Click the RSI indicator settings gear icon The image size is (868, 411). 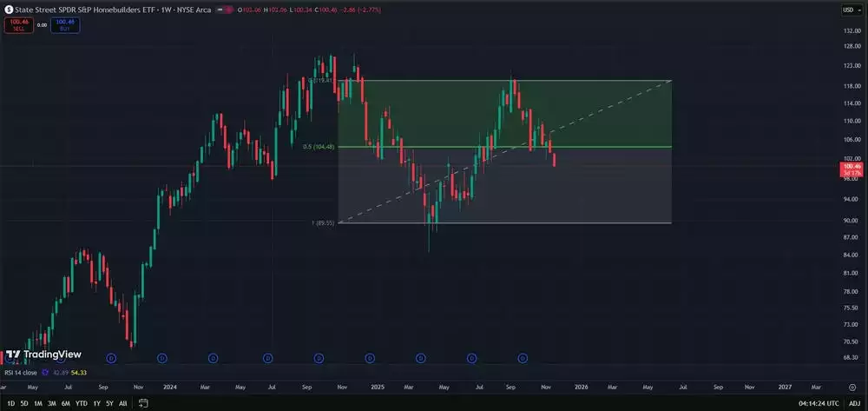[x=46, y=373]
